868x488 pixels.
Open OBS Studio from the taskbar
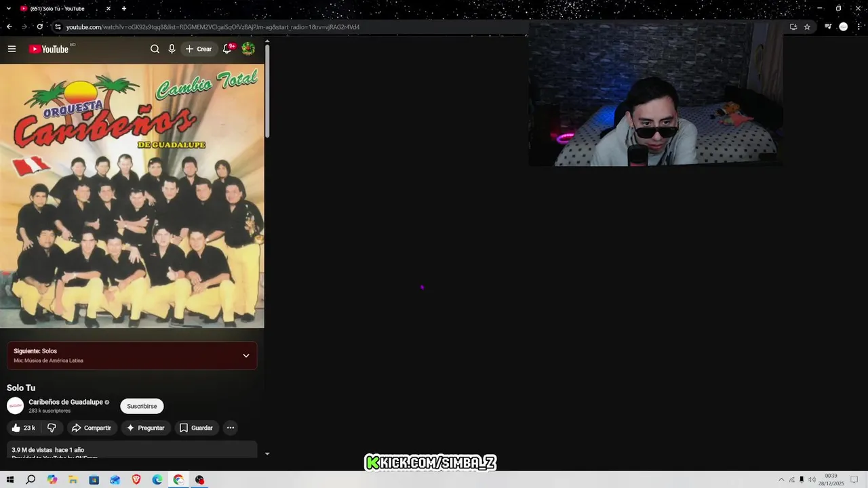[x=199, y=480]
